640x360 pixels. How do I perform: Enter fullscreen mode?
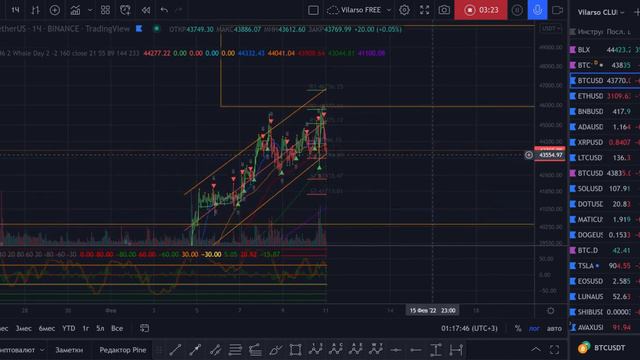tap(424, 10)
